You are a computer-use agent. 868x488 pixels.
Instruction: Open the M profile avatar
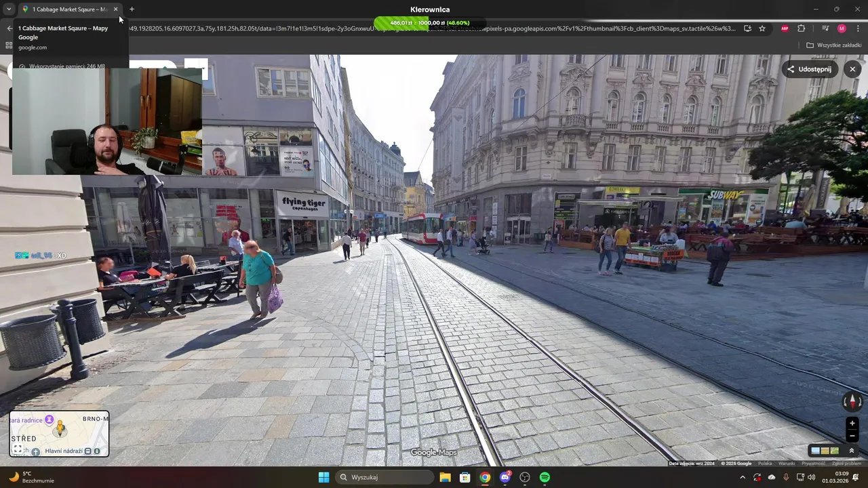(842, 28)
